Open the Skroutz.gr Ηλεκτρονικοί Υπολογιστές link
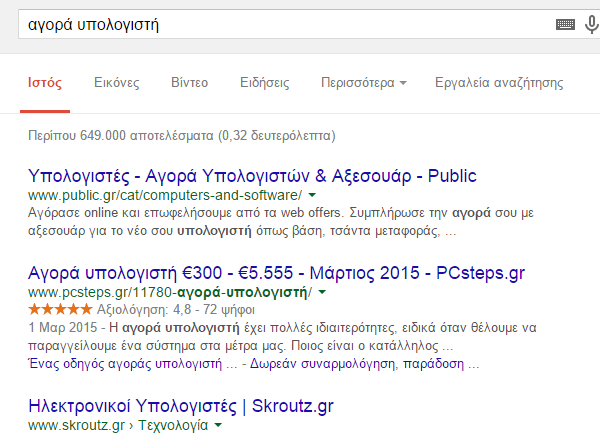Image resolution: width=600 pixels, height=435 pixels. pyautogui.click(x=181, y=406)
